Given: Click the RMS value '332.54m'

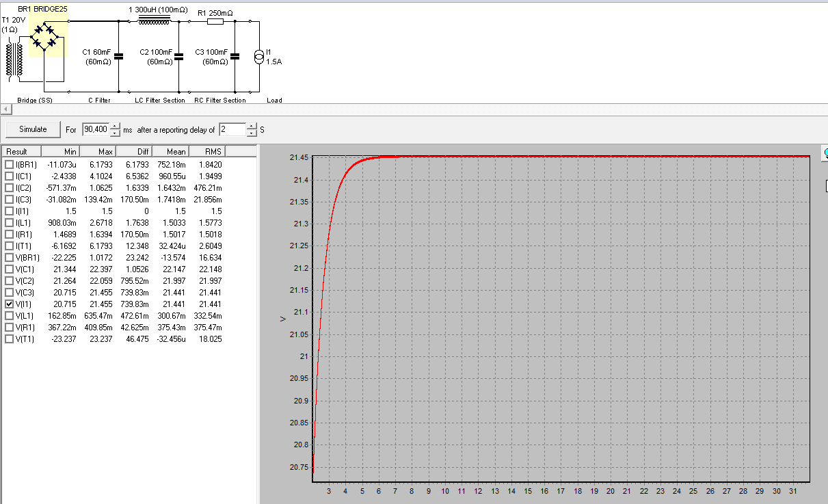Looking at the screenshot, I should pos(208,315).
